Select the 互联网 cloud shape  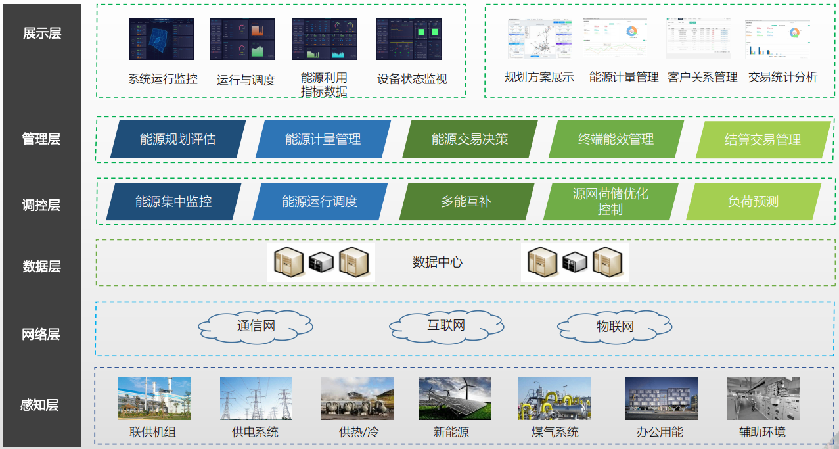point(446,326)
